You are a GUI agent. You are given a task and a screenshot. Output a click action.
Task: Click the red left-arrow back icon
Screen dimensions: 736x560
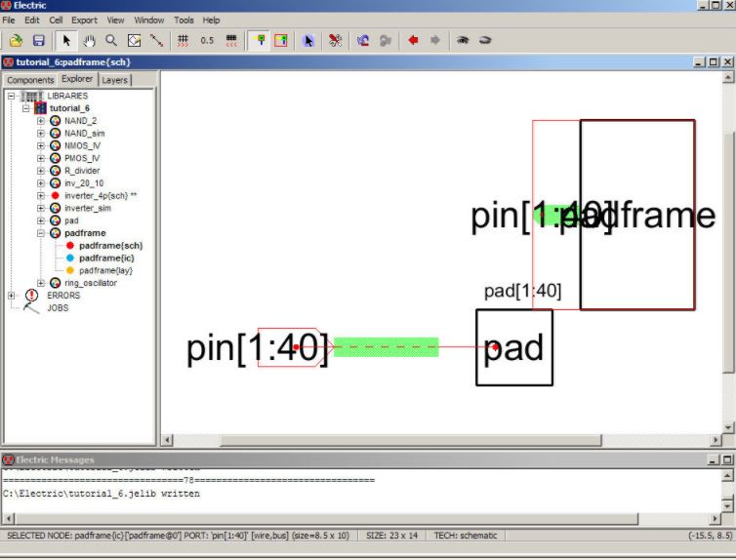pos(413,41)
